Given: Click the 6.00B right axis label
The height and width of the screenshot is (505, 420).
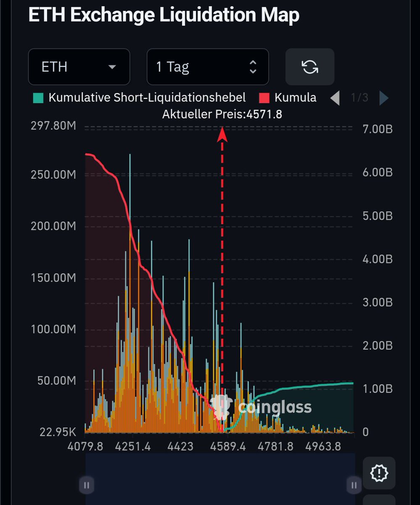Looking at the screenshot, I should pos(378,172).
